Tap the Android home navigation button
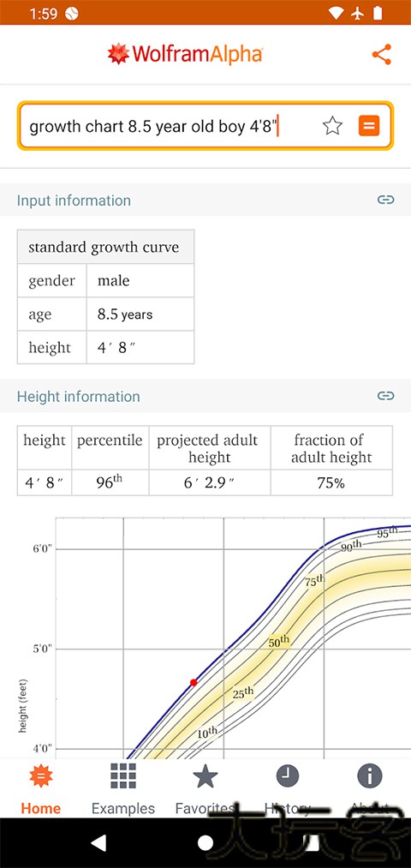This screenshot has height=868, width=411. (x=205, y=842)
